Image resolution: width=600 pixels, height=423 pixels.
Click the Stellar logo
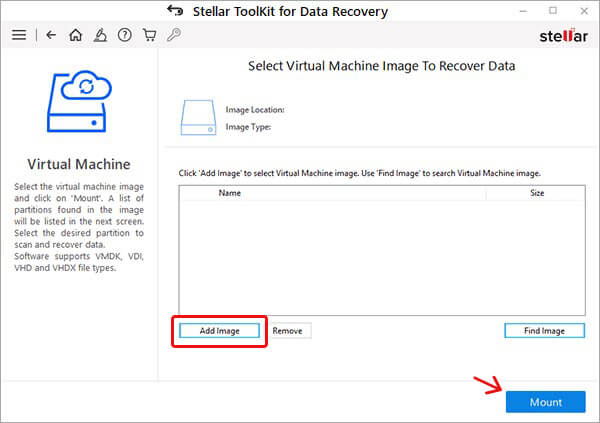coord(563,36)
